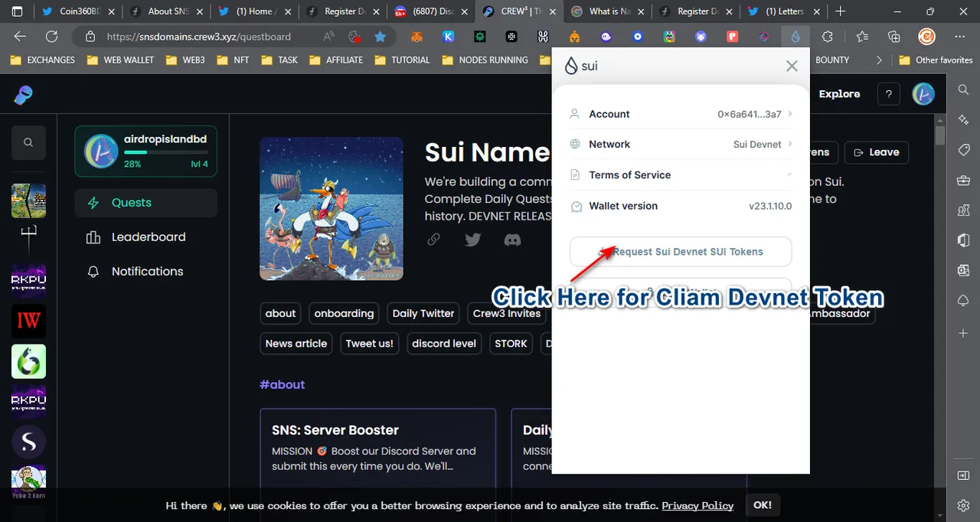Open the EXCHANGES bookmarks folder
The width and height of the screenshot is (980, 522).
tap(43, 60)
